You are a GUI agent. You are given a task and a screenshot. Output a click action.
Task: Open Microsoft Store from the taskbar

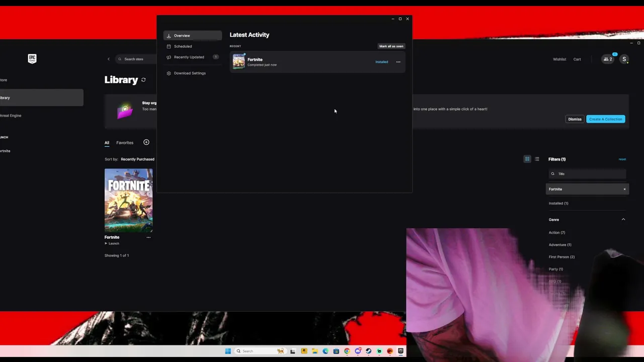tap(336, 351)
